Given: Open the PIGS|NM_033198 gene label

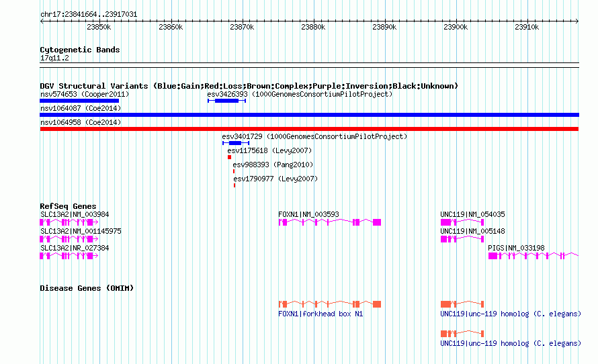Looking at the screenshot, I should 517,248.
